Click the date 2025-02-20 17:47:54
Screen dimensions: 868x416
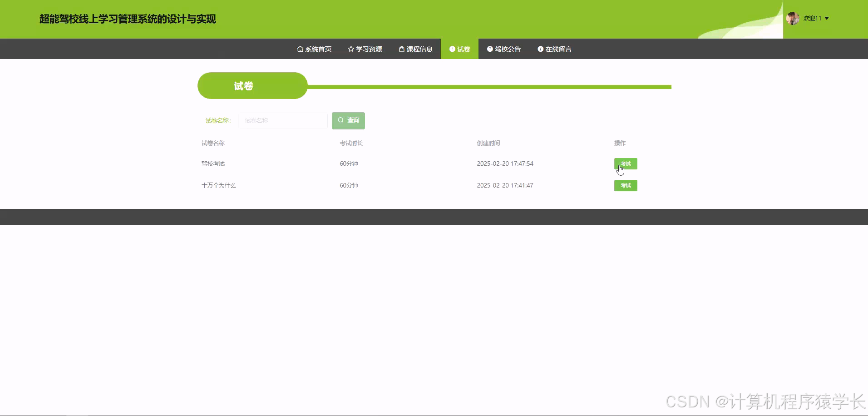coord(505,163)
